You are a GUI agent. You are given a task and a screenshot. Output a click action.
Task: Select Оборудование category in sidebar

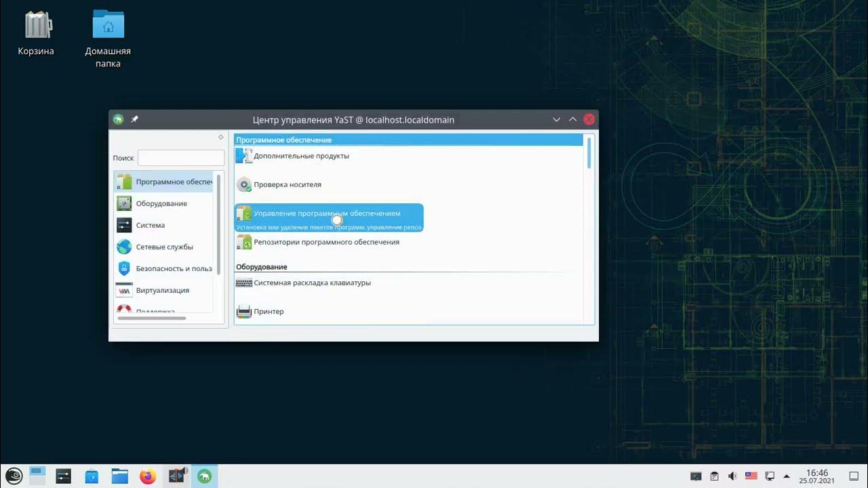(x=163, y=203)
